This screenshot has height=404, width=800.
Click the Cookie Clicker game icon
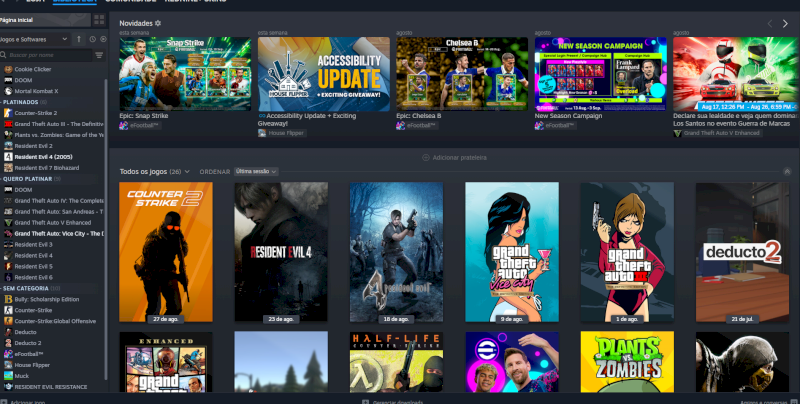click(8, 69)
